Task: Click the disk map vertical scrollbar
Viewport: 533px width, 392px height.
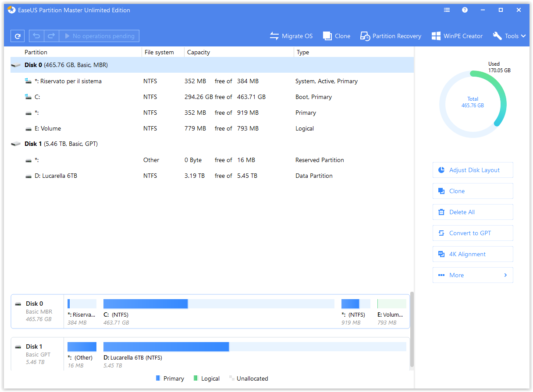Action: (x=412, y=329)
